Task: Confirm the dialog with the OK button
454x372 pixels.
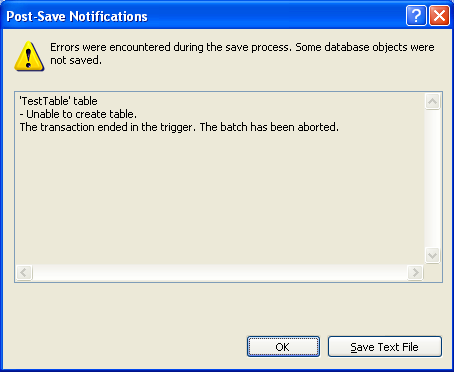Action: pyautogui.click(x=283, y=347)
